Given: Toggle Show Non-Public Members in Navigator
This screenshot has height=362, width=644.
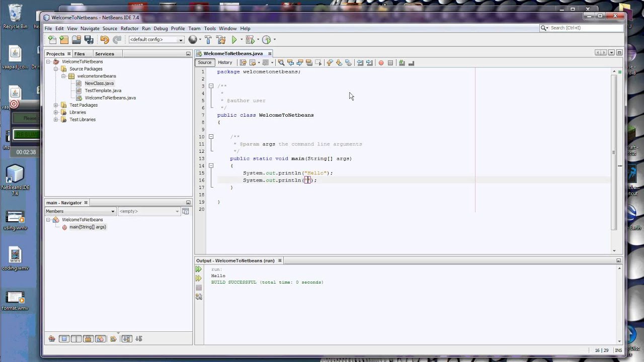Looking at the screenshot, I should click(88, 339).
